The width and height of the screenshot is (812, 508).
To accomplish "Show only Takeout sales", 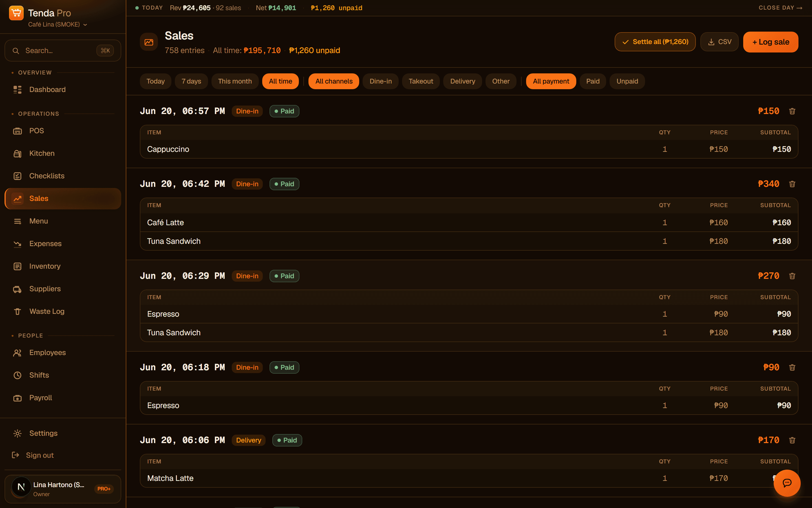I will (421, 81).
